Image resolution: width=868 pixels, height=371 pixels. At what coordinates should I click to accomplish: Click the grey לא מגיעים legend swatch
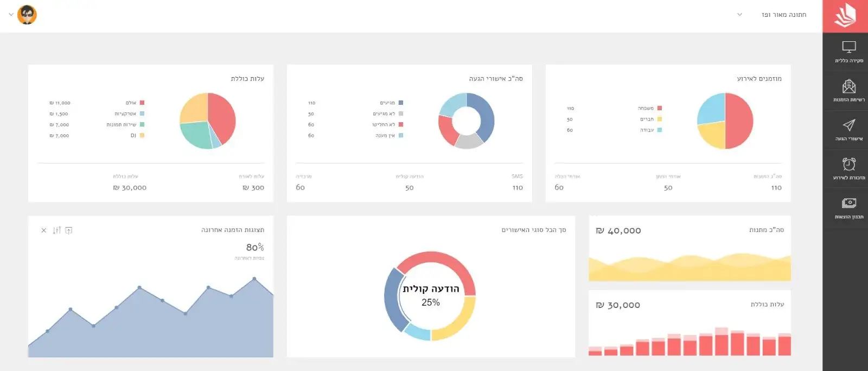tap(401, 114)
